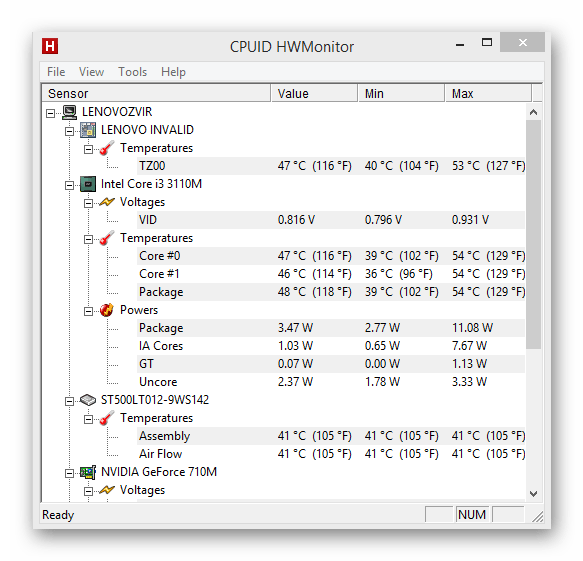Viewport: 583px width, 561px height.
Task: Open the File menu
Action: click(56, 72)
